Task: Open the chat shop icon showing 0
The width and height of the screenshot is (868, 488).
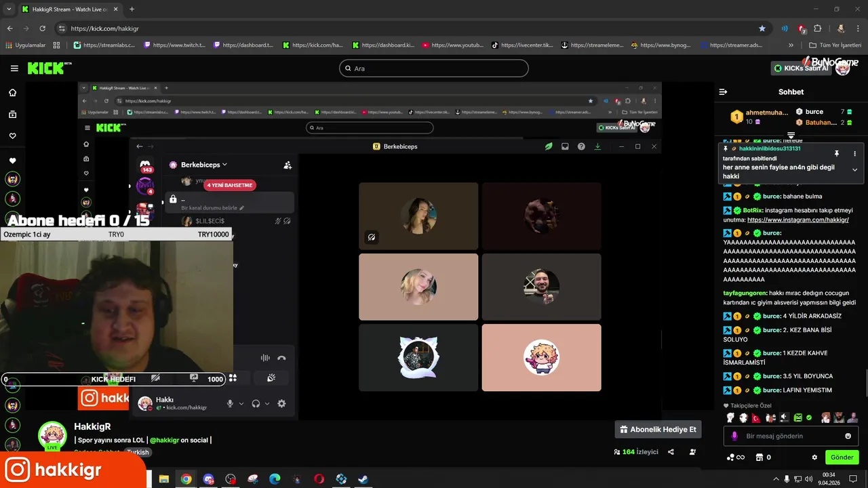Action: [x=763, y=457]
